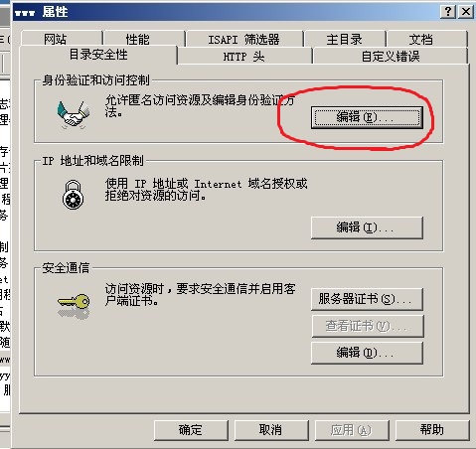Screen dimensions: 476x449
Task: Click the handshake authentication icon
Action: click(x=74, y=115)
